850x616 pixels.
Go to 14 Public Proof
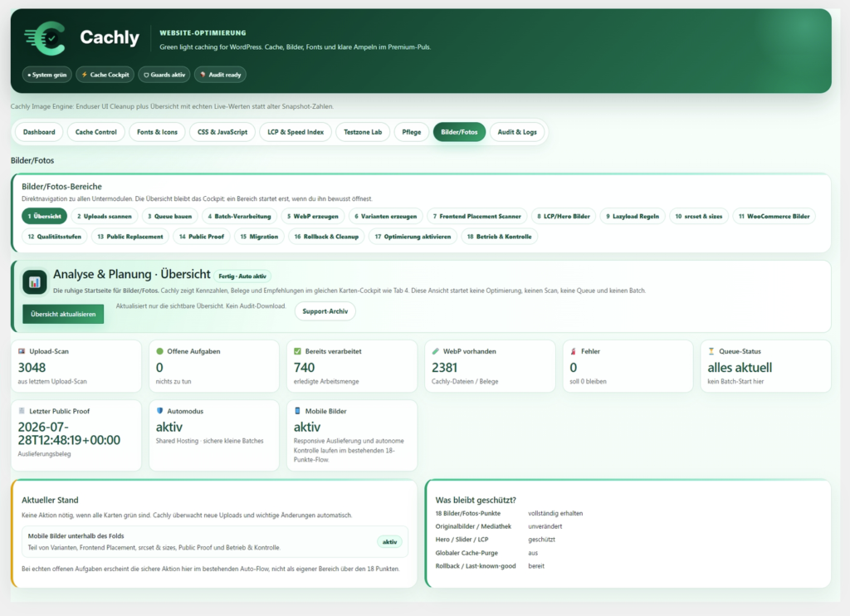(x=202, y=237)
